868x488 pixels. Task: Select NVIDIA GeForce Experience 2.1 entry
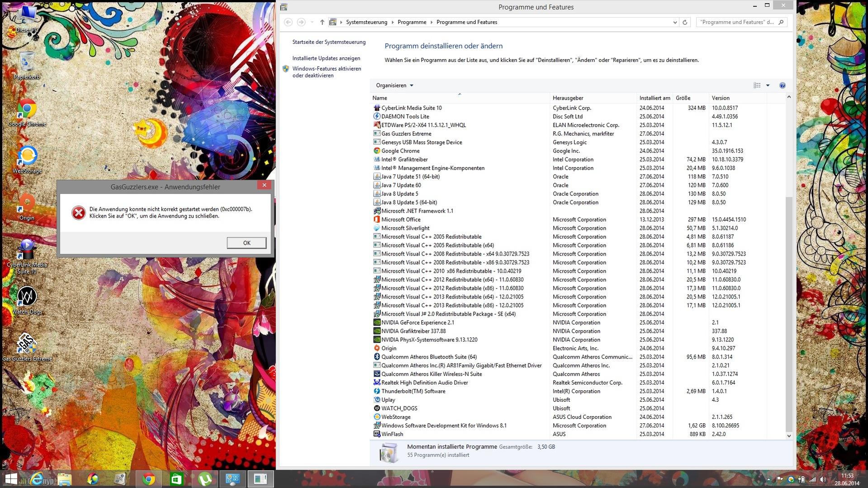click(569, 323)
